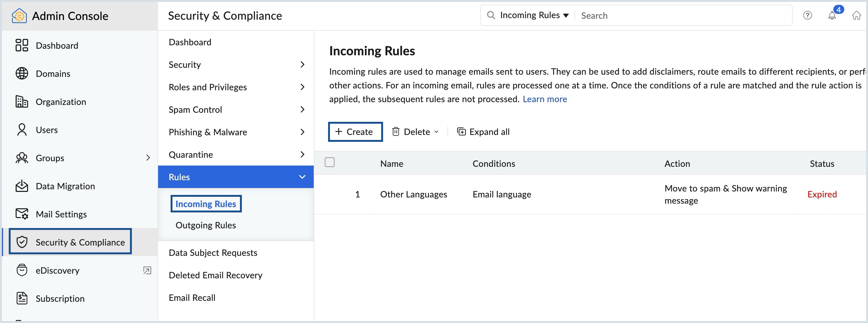
Task: Open Organization settings icon
Action: click(x=22, y=102)
